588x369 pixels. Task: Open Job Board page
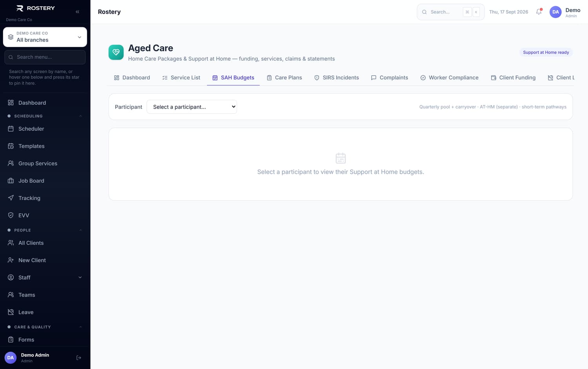tap(45, 181)
